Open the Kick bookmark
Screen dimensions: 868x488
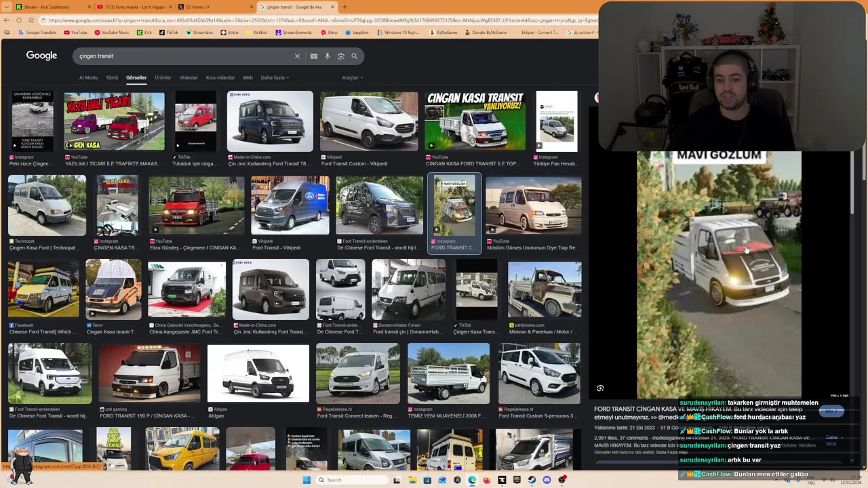(144, 33)
